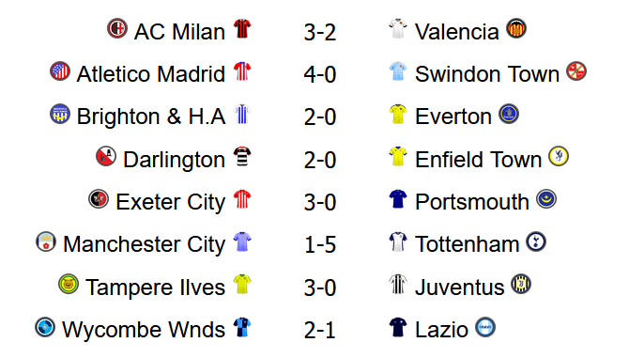The image size is (644, 358).
Task: Click the Wycombe Wnds crest
Action: tap(45, 327)
